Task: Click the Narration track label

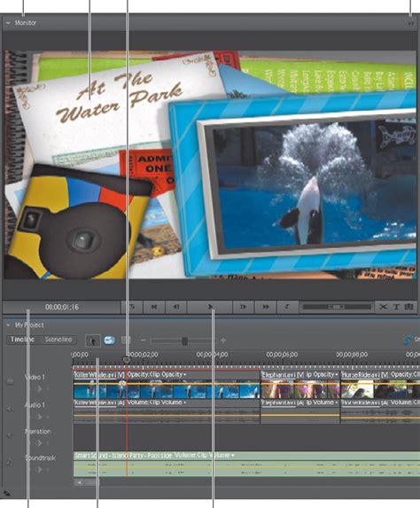Action: [37, 431]
